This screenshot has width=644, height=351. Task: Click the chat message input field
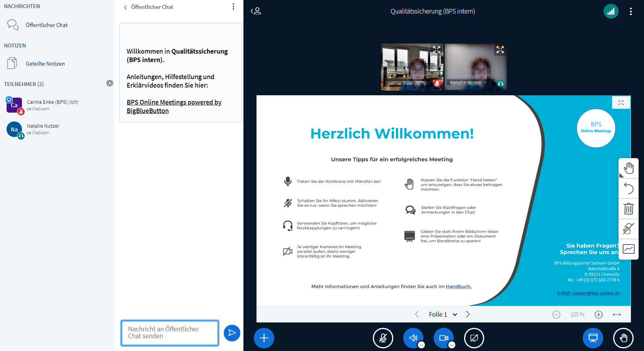(x=169, y=332)
